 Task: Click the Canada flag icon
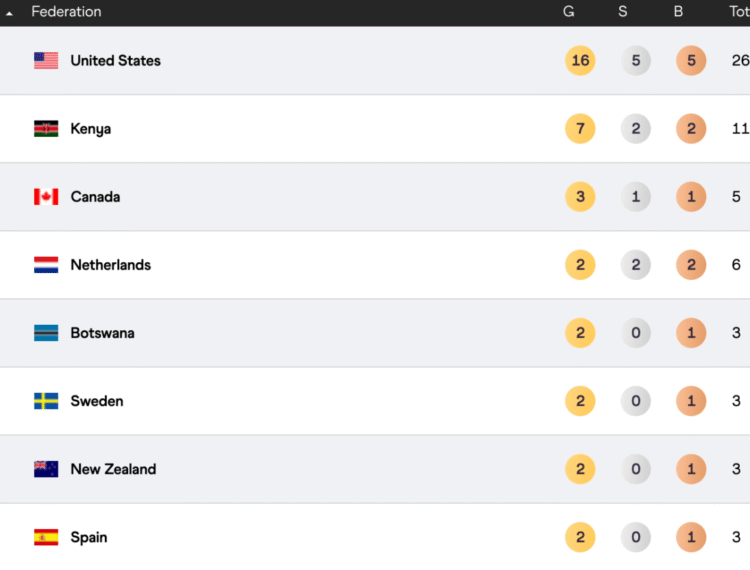tap(46, 197)
